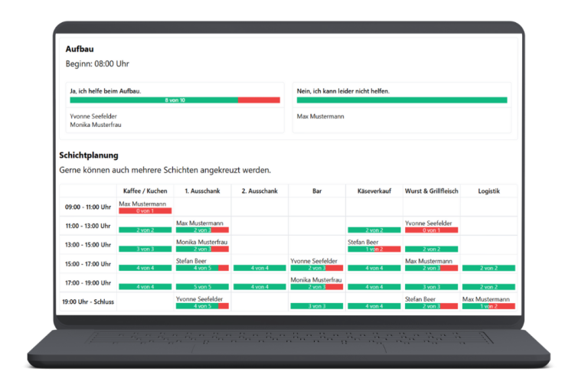This screenshot has height=375, width=588.
Task: Select the 09:00 - 11:00 Uhr row label
Action: 88,207
